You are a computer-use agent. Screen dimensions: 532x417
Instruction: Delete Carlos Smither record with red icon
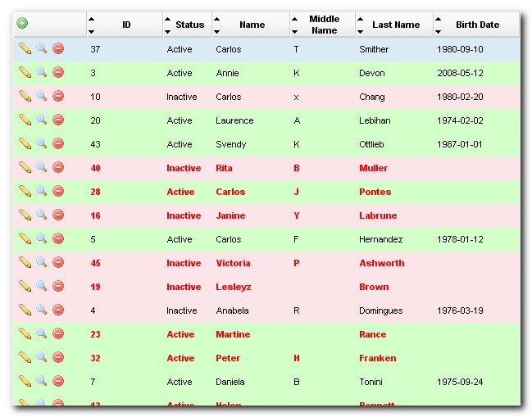[x=58, y=48]
